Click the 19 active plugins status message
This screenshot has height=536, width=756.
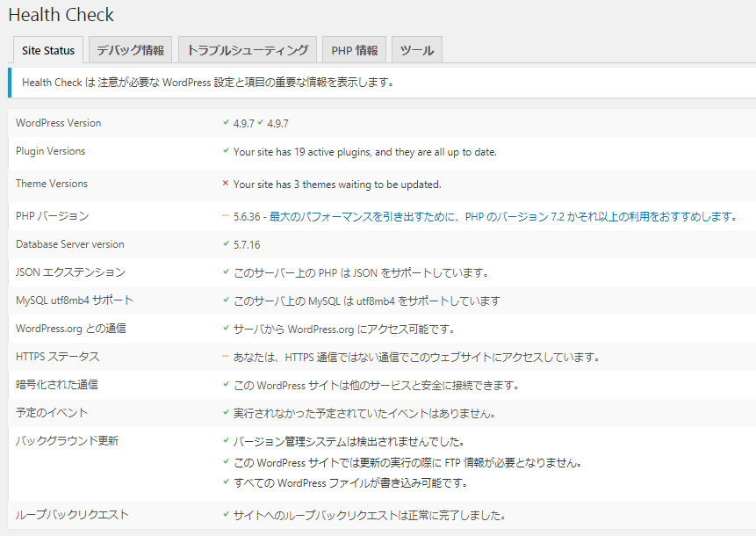pyautogui.click(x=365, y=152)
